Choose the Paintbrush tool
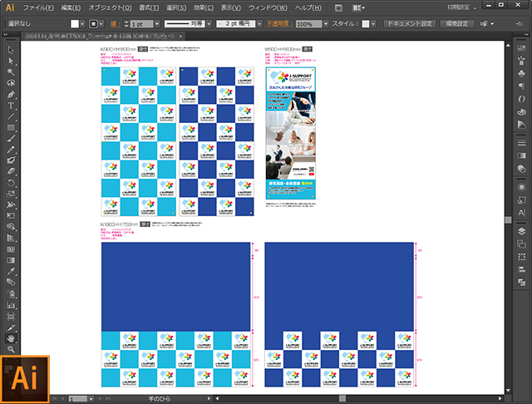 [11, 138]
